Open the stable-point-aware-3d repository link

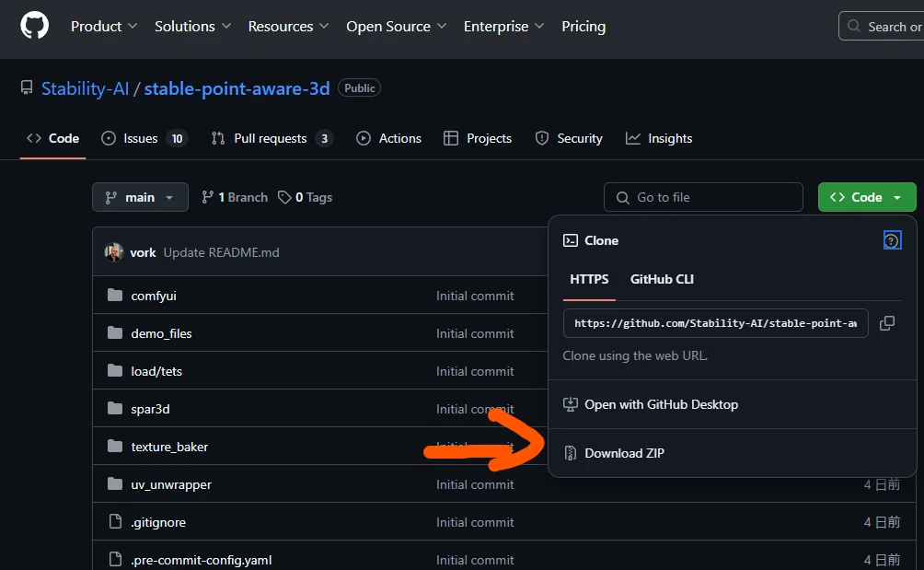[x=237, y=88]
